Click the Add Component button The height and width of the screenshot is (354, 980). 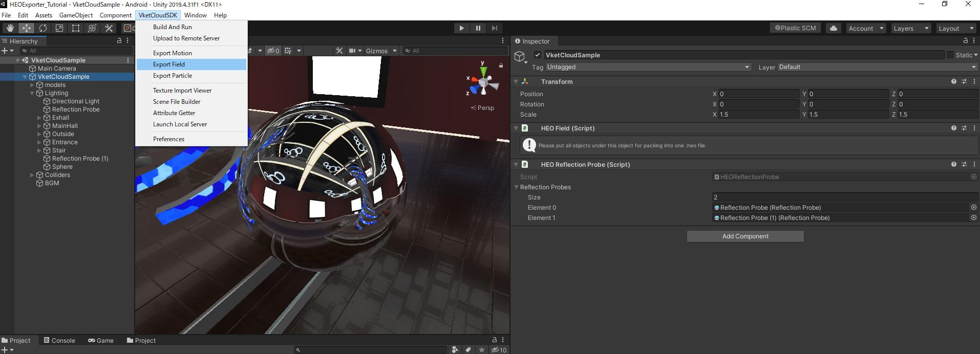pos(745,236)
